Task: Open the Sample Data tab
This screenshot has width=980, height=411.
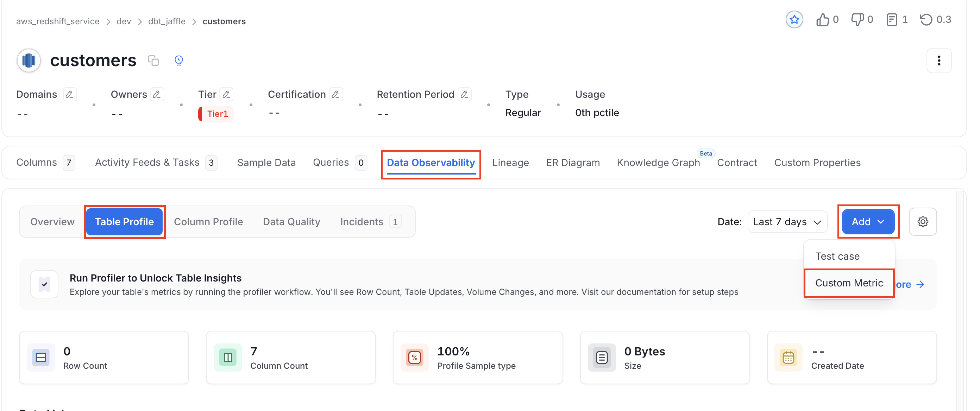Action: click(266, 163)
